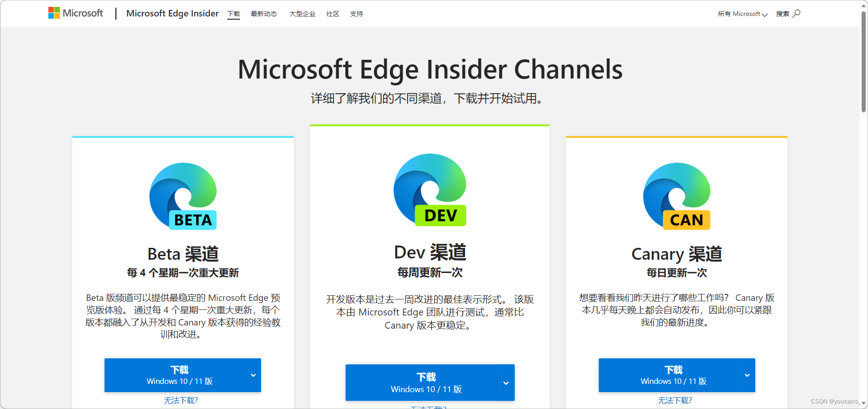Viewport: 868px width, 409px height.
Task: Click 无法下载? link under Canary card
Action: 675,400
